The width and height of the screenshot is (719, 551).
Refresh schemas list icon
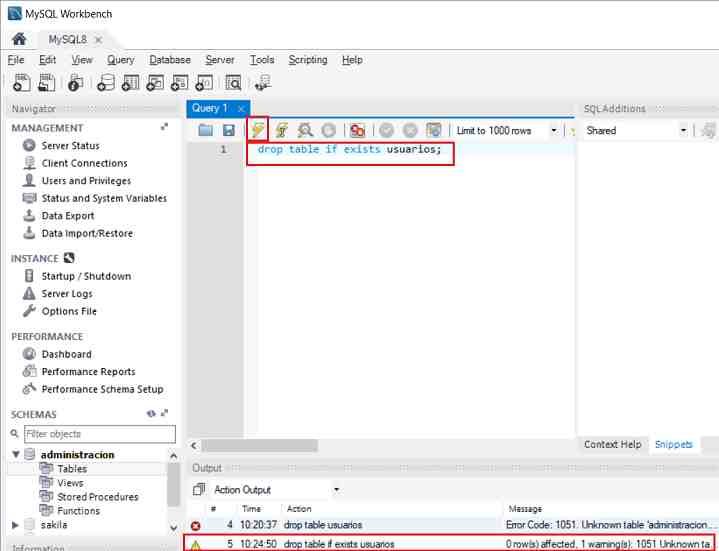150,414
